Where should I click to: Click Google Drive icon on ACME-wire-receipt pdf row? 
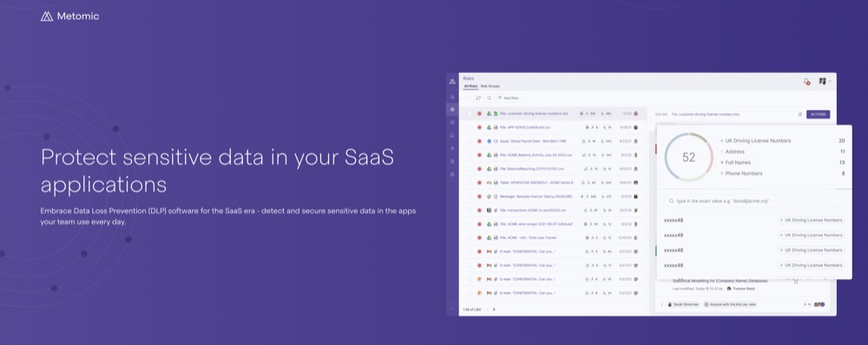489,224
